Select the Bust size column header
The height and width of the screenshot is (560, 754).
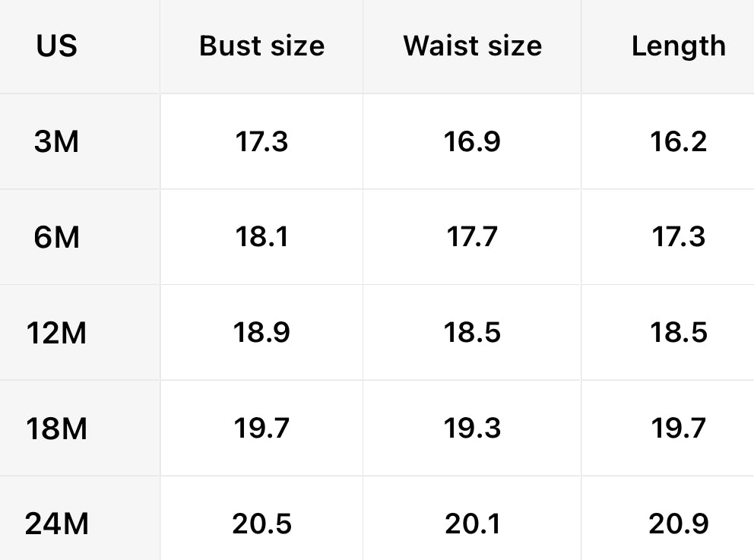pos(261,46)
